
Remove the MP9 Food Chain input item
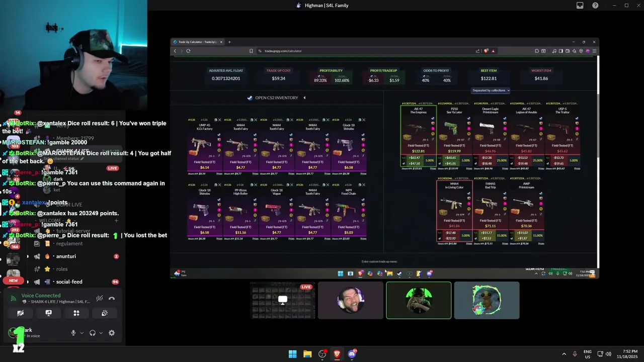(363, 185)
